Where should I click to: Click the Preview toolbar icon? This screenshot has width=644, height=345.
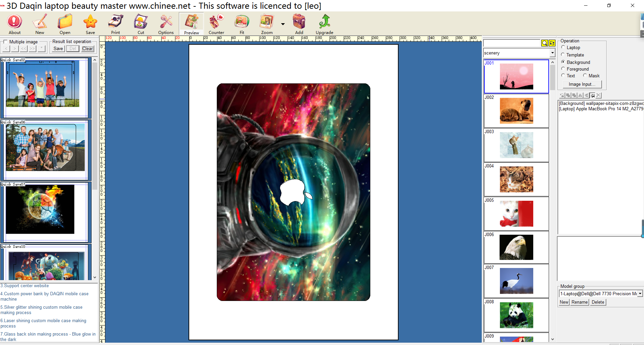191,24
